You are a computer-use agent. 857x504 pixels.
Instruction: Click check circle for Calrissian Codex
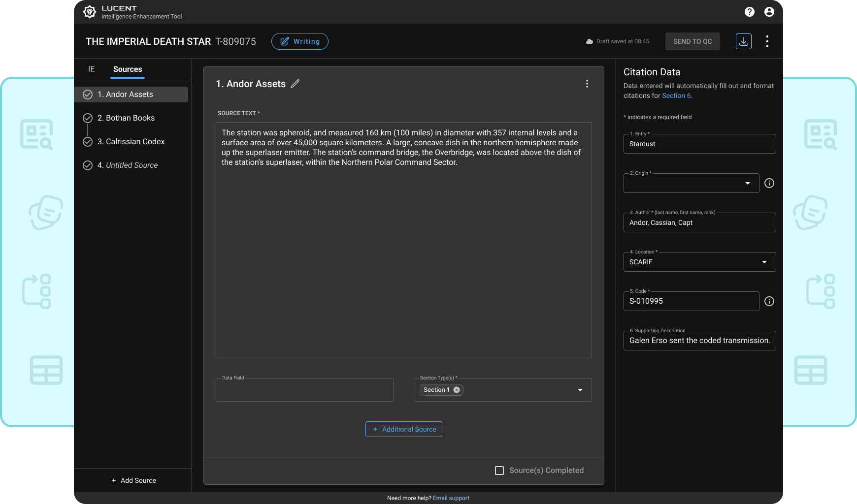point(88,142)
